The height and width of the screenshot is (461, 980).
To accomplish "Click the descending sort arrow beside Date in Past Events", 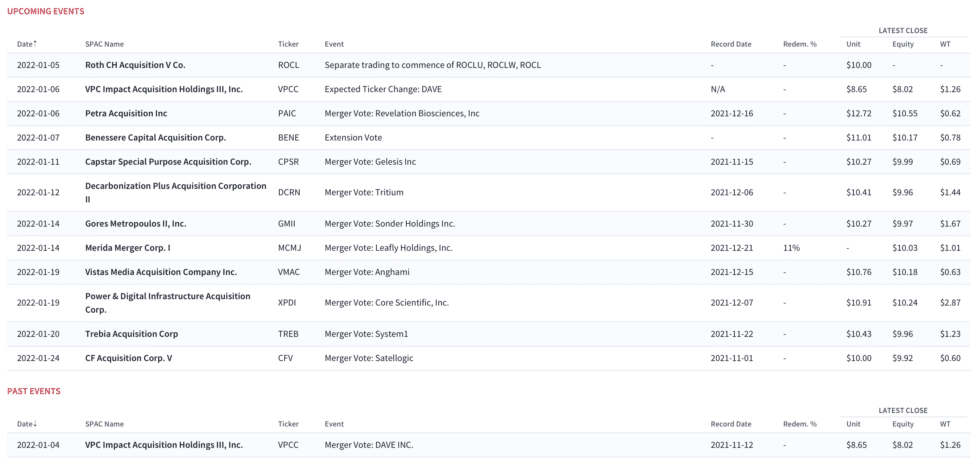I will (x=36, y=424).
